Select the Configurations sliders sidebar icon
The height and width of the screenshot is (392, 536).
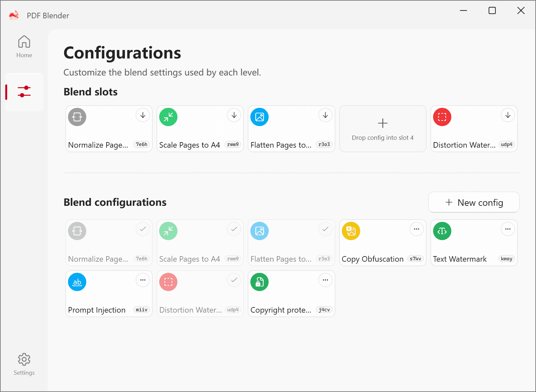[x=24, y=92]
